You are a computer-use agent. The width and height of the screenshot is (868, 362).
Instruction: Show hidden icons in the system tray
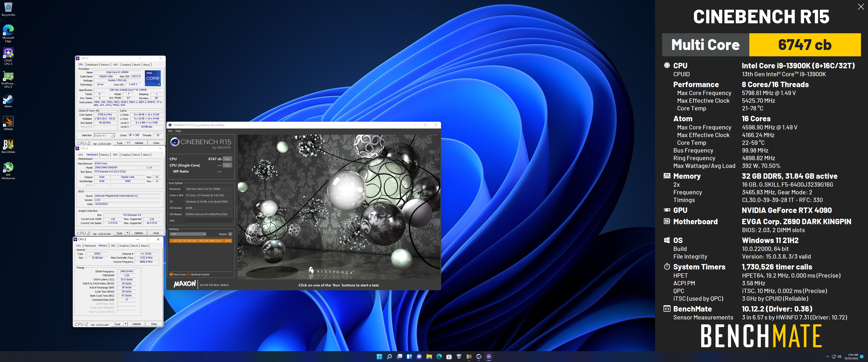pyautogui.click(x=828, y=357)
